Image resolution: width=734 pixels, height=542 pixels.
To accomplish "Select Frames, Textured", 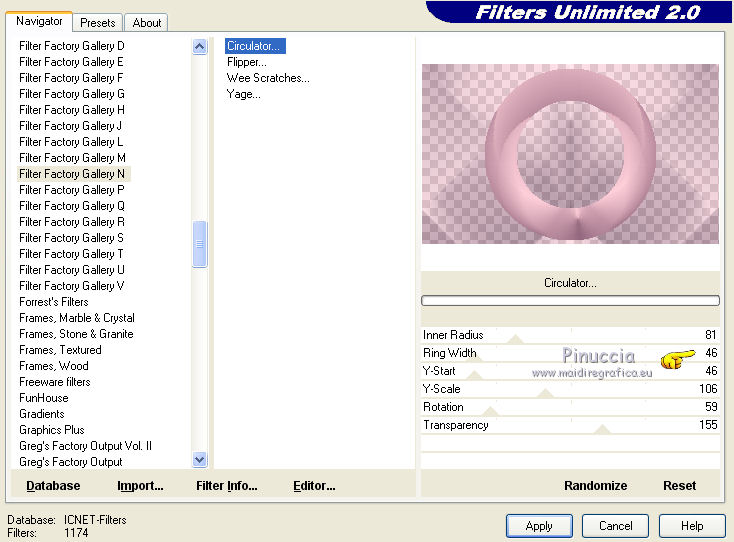I will click(60, 350).
